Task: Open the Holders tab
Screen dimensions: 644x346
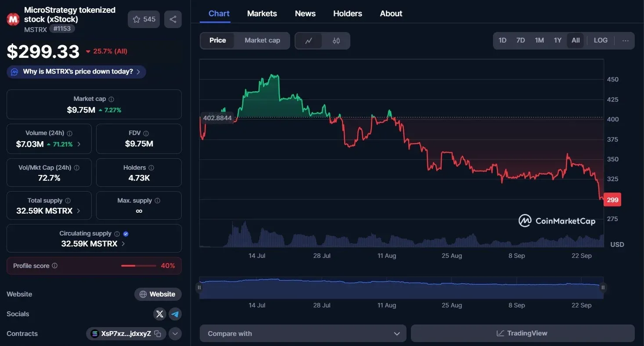Action: pos(348,14)
